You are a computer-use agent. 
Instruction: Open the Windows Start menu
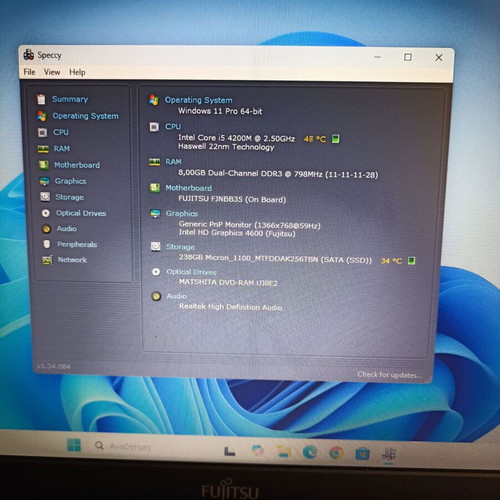point(74,445)
